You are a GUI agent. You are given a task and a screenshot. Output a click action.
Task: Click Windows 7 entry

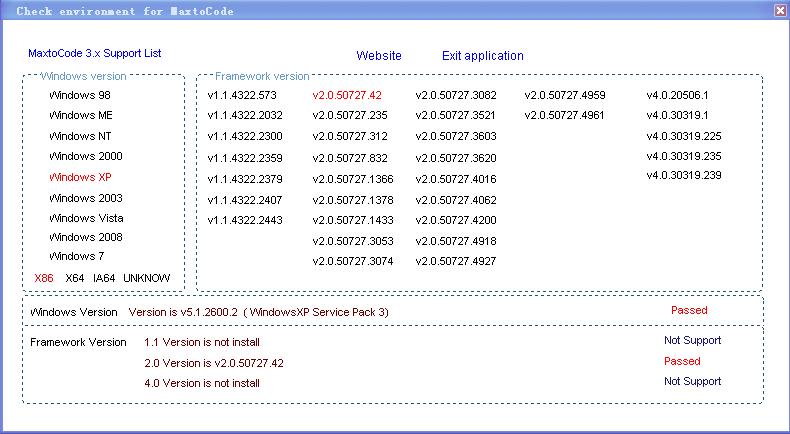(77, 256)
